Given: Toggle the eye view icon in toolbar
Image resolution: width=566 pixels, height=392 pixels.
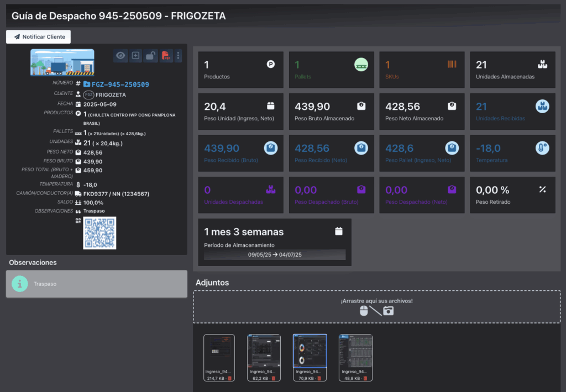Looking at the screenshot, I should [120, 56].
